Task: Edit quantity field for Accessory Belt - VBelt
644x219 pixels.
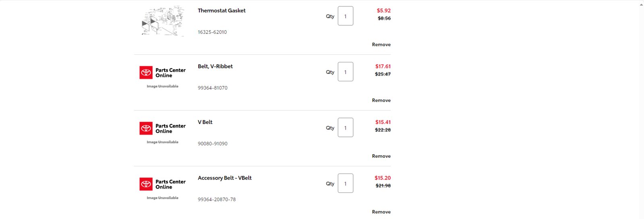Action: [x=346, y=183]
